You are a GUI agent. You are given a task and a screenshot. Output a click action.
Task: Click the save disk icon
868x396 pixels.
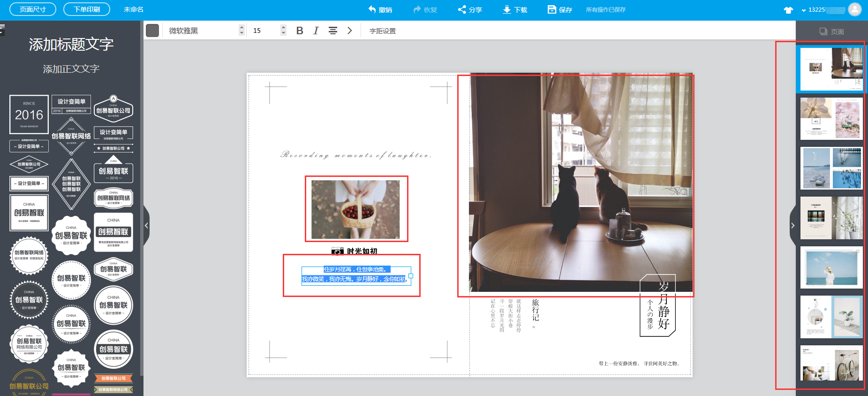click(x=552, y=9)
